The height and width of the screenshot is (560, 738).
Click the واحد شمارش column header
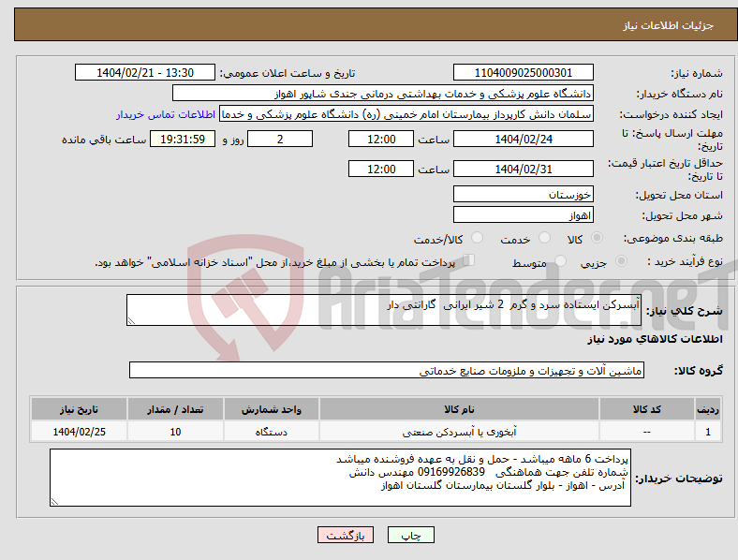(271, 409)
